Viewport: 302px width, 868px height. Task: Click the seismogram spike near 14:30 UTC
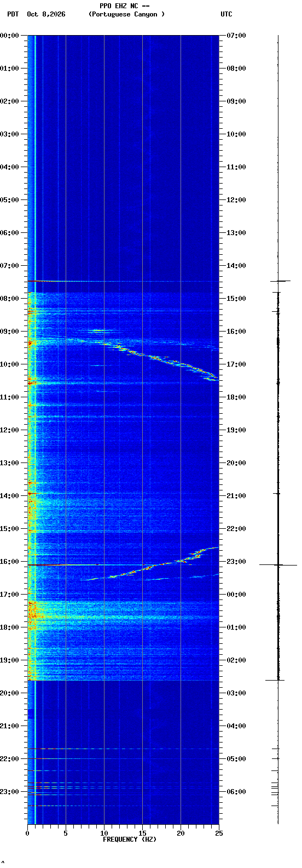tap(280, 281)
